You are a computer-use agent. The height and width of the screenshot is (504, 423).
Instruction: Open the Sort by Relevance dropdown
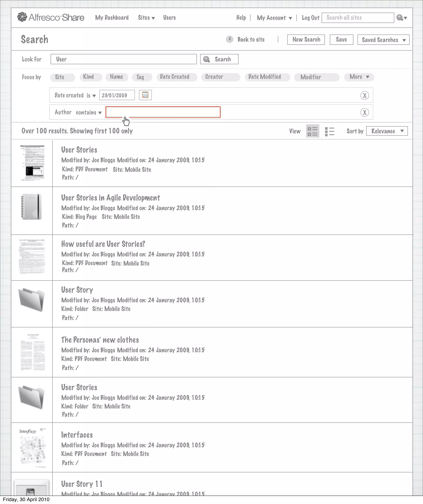pyautogui.click(x=387, y=131)
